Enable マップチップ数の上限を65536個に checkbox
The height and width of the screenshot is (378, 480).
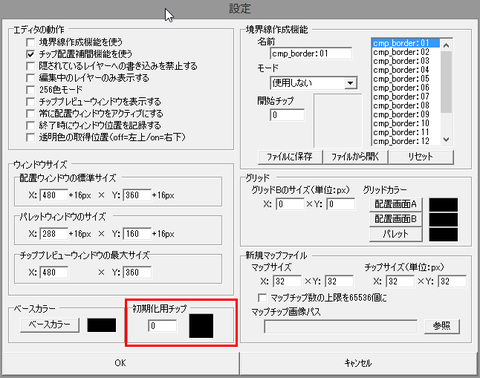point(262,297)
